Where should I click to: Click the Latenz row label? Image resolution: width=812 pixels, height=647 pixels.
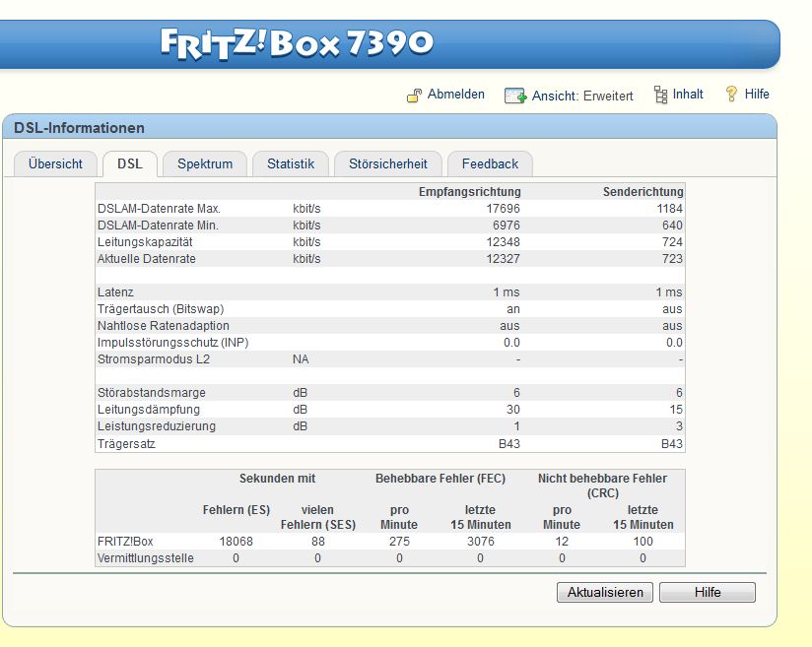pos(115,291)
